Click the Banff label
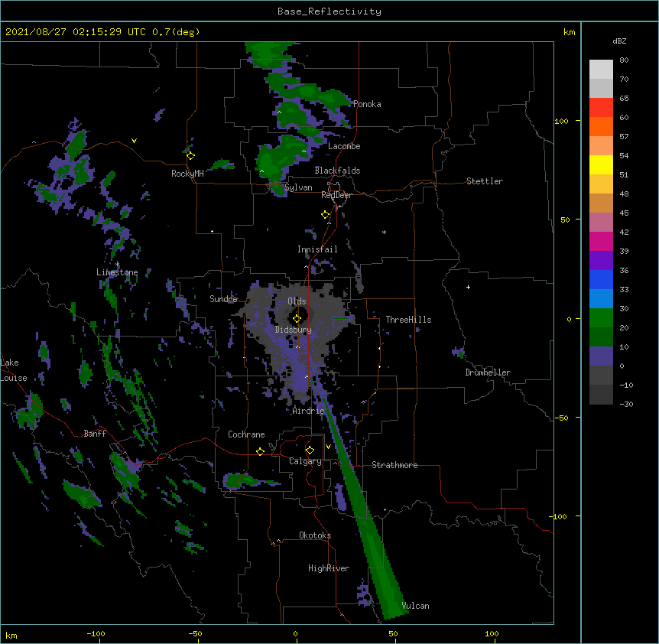 95,434
